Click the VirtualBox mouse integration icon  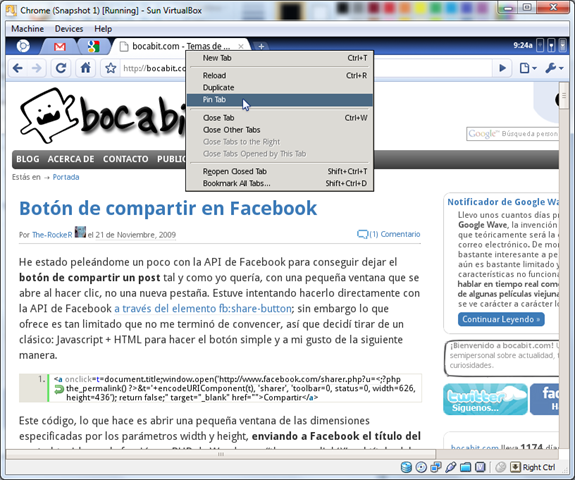tap(501, 467)
